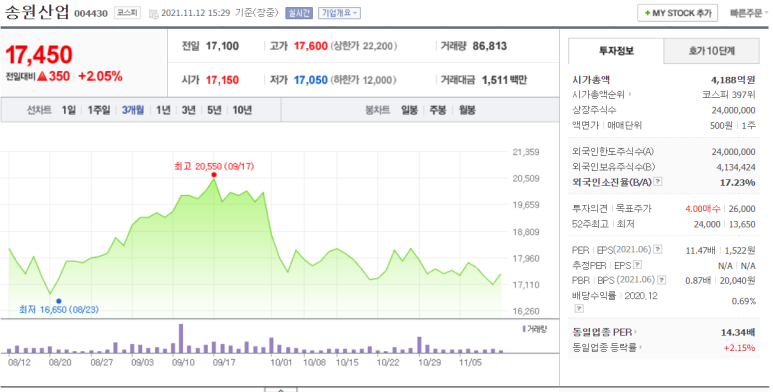Select the 1일 line chart period
Image resolution: width=773 pixels, height=392 pixels.
click(69, 110)
